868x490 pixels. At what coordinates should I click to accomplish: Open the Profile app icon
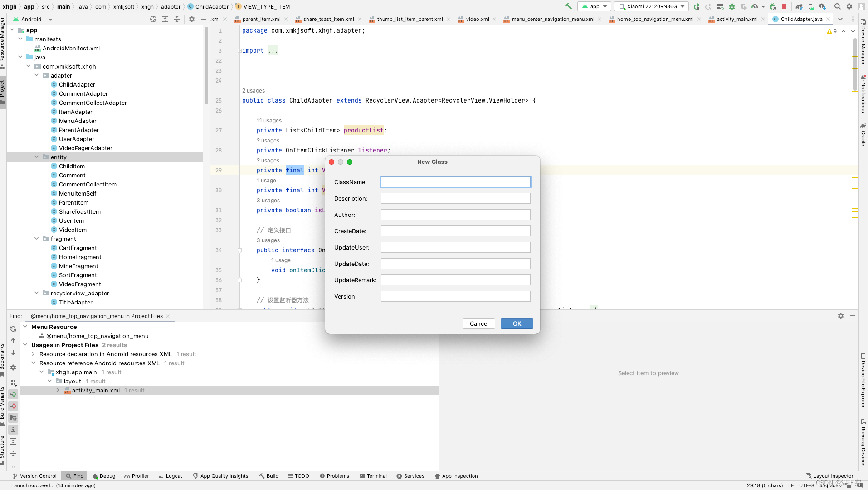(755, 6)
